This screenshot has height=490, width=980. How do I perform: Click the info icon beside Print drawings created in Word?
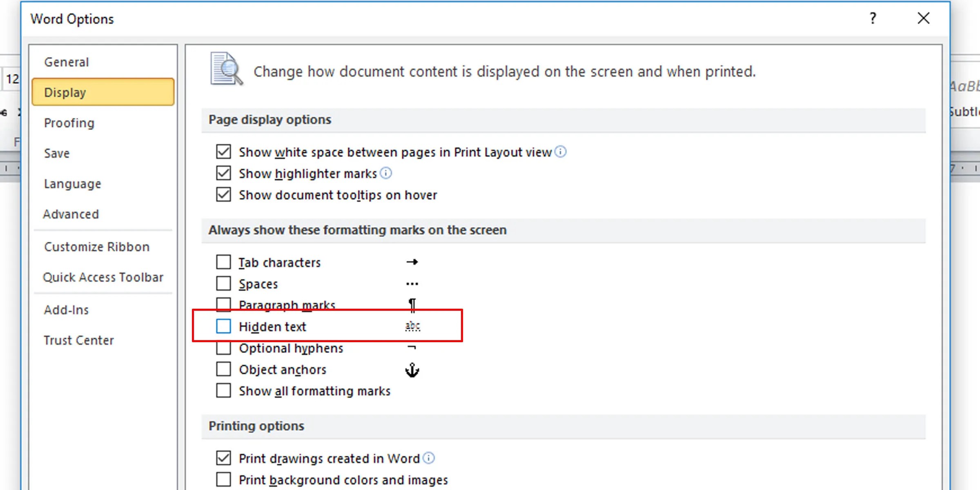click(x=429, y=458)
